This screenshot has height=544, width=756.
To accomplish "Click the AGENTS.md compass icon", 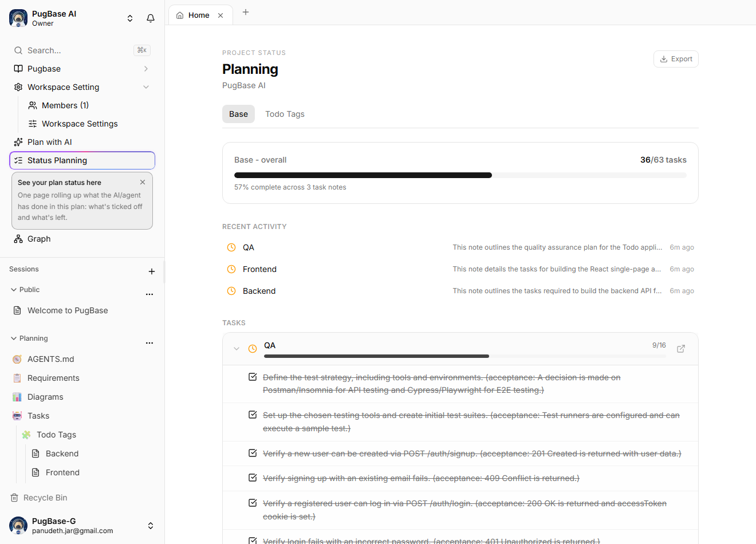I will click(17, 359).
